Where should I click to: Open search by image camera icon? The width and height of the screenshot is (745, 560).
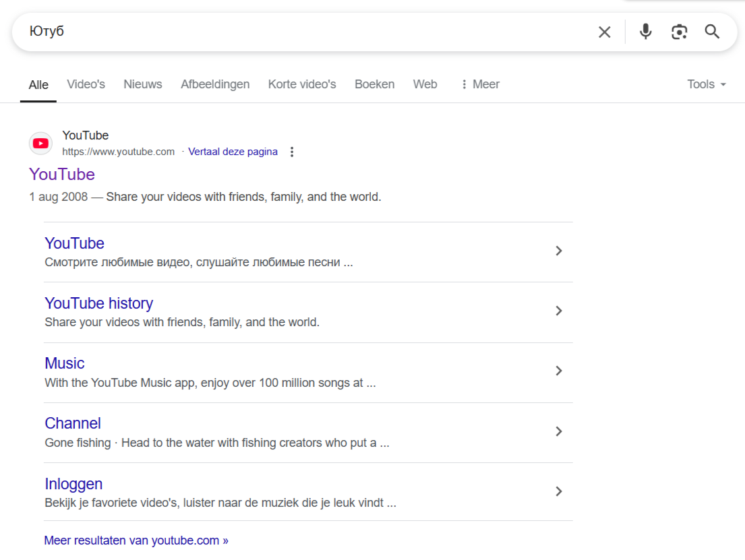679,32
